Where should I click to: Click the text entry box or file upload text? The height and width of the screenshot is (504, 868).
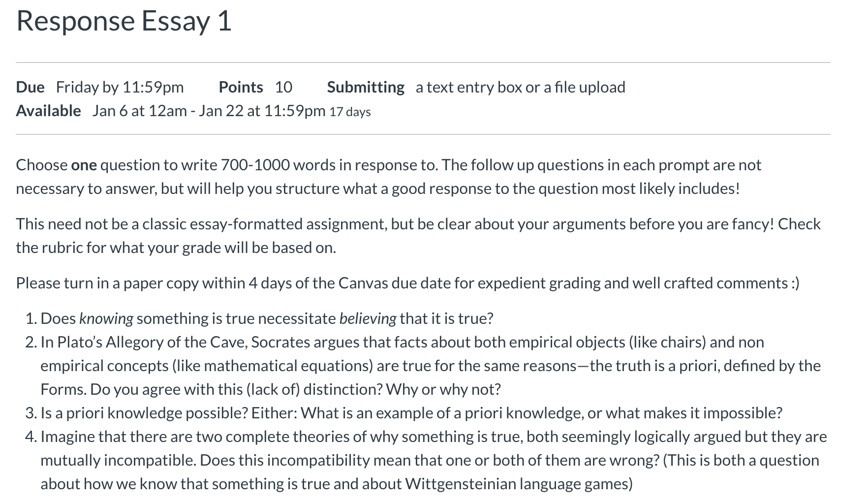pyautogui.click(x=521, y=87)
